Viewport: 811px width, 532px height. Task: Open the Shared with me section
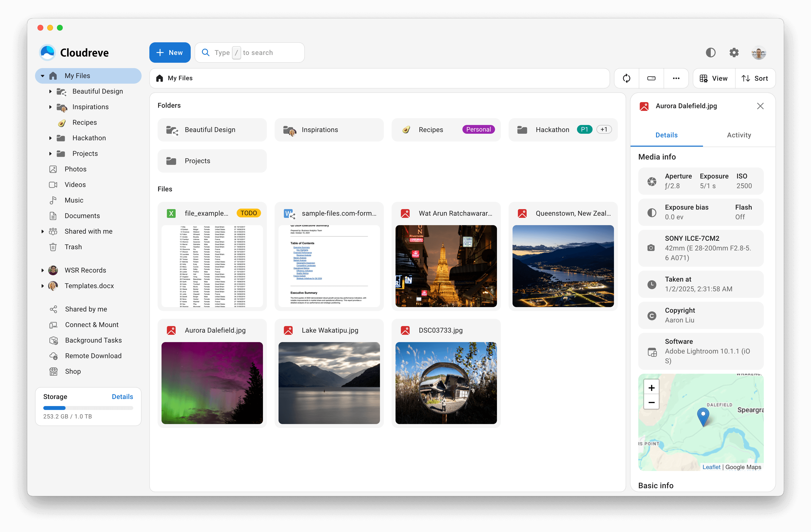(88, 231)
